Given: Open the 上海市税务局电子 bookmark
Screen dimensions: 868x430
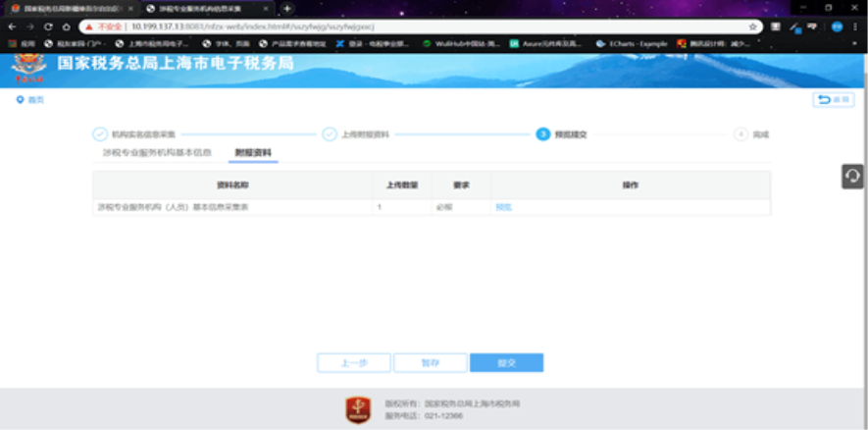Looking at the screenshot, I should pos(152,43).
